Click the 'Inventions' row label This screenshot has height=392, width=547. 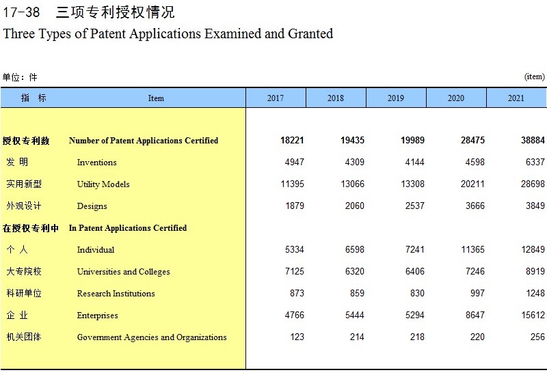(96, 163)
